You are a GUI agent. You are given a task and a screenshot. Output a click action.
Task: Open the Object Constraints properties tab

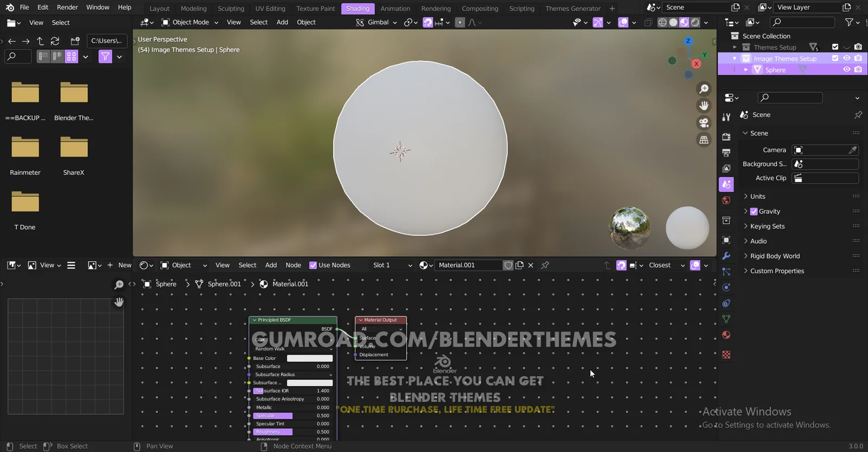[x=726, y=303]
